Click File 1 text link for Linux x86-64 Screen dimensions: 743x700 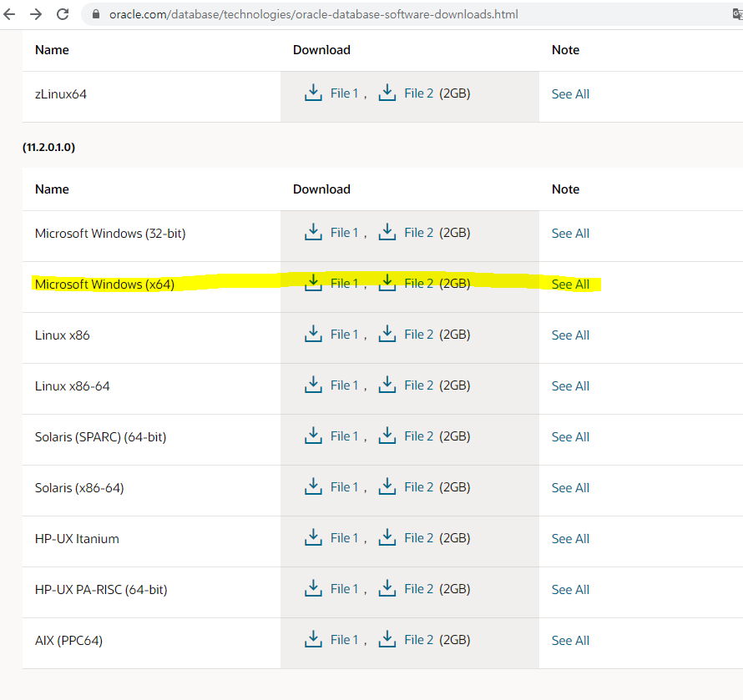pos(344,385)
